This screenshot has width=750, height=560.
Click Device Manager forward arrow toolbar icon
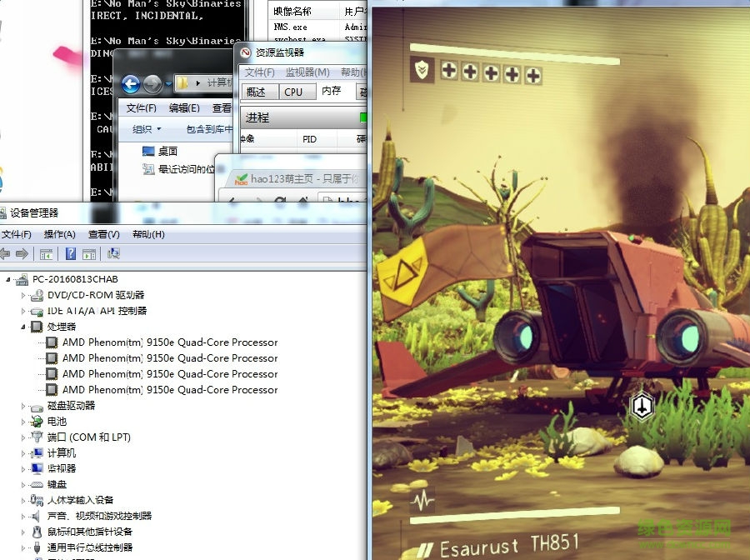[x=22, y=254]
